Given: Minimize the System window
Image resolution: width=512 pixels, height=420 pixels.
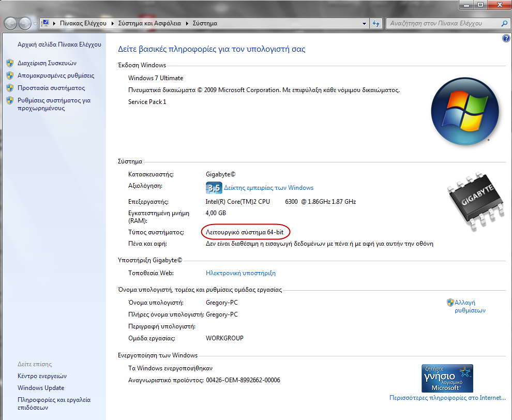Looking at the screenshot, I should 466,5.
